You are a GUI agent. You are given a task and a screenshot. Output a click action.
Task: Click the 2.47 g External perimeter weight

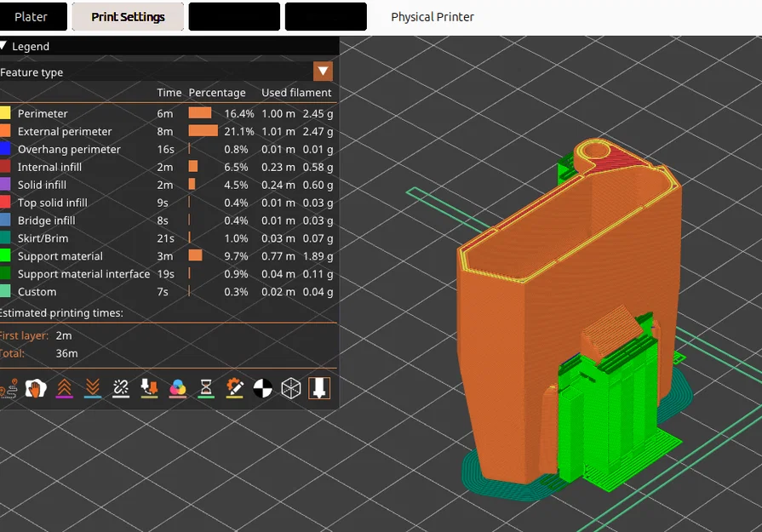[318, 132]
